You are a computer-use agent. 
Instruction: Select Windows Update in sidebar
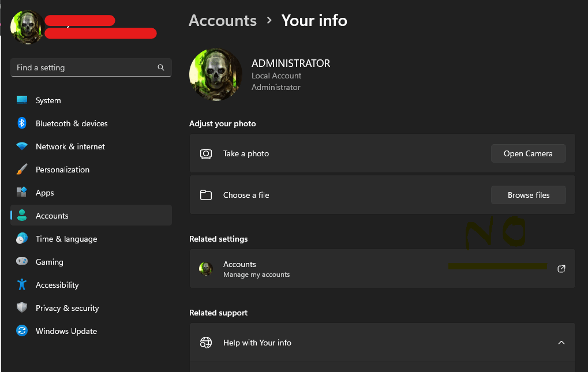pyautogui.click(x=91, y=331)
